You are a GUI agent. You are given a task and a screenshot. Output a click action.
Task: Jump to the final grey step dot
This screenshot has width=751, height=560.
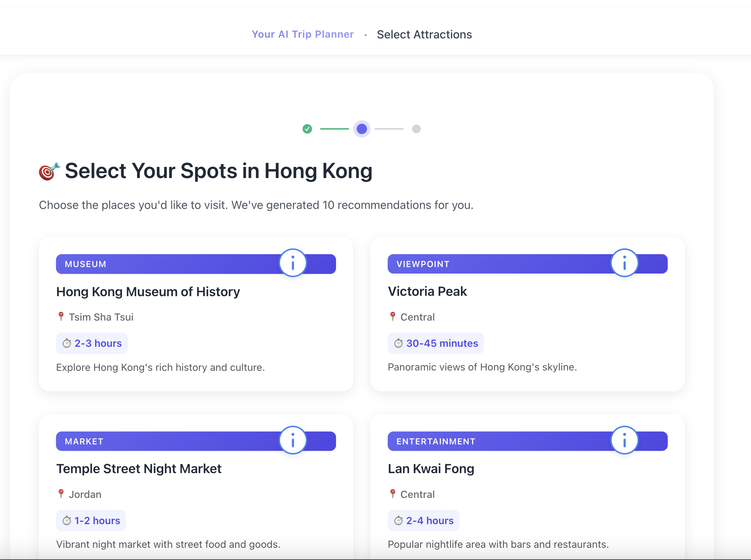(x=416, y=129)
